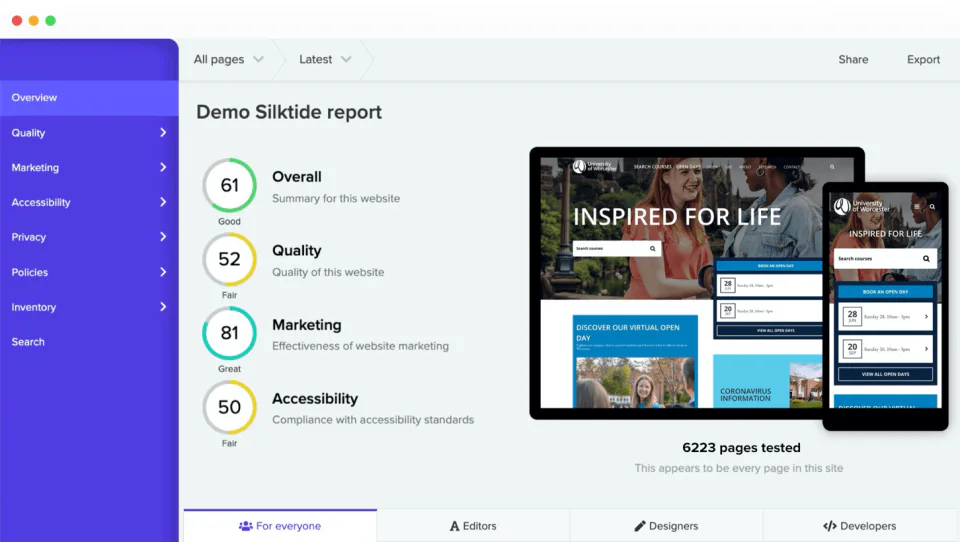Click the code brackets icon on Developers tab
This screenshot has width=960, height=542.
point(830,526)
